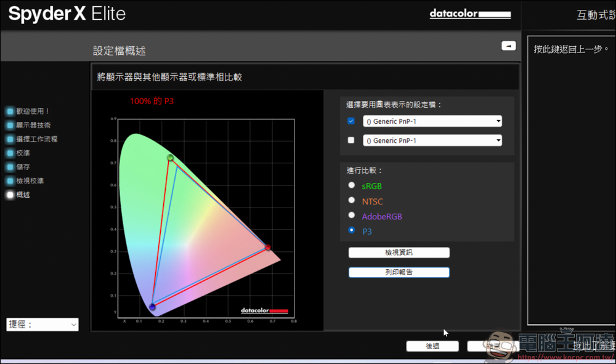Click the 進行比較 label
The width and height of the screenshot is (616, 364).
(365, 171)
